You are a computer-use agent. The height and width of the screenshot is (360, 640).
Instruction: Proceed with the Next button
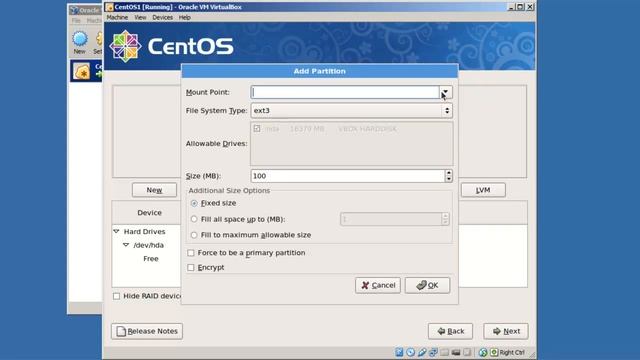(x=506, y=331)
